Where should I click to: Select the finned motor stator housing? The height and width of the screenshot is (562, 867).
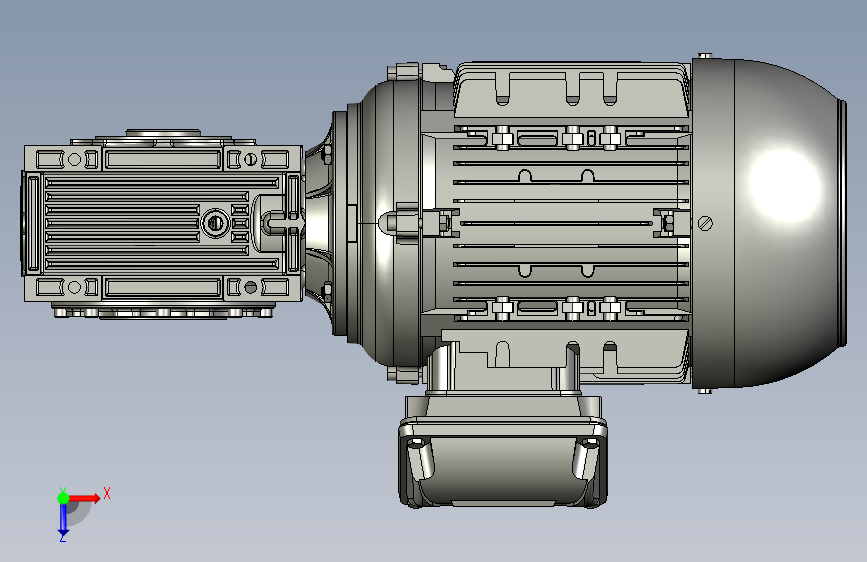click(558, 223)
